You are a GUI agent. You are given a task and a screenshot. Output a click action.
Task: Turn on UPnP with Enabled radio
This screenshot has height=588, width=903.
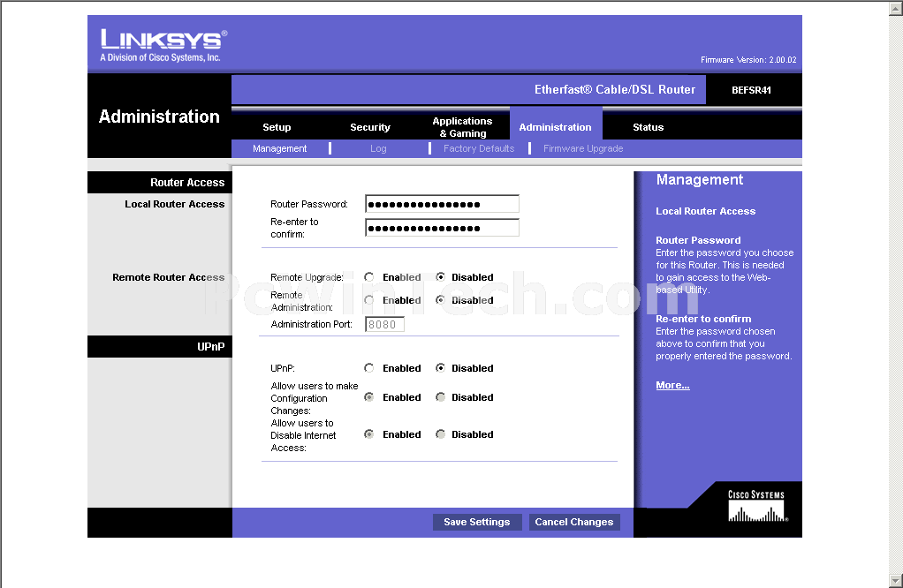tap(369, 367)
